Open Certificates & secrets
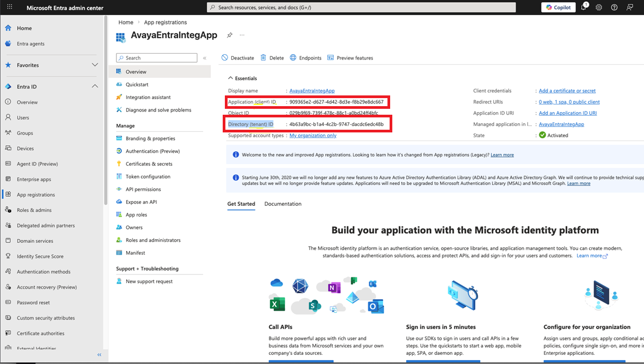The height and width of the screenshot is (364, 644). coord(149,164)
